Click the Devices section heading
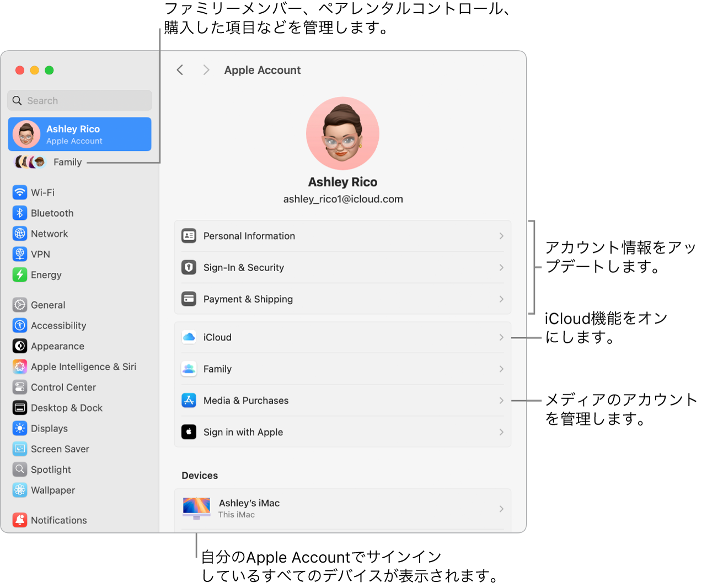 click(200, 476)
